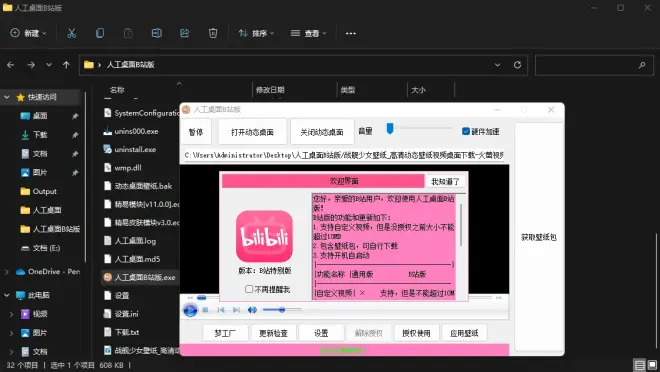This screenshot has height=372, width=660.
Task: Sort by 大小 column header
Action: pos(418,90)
